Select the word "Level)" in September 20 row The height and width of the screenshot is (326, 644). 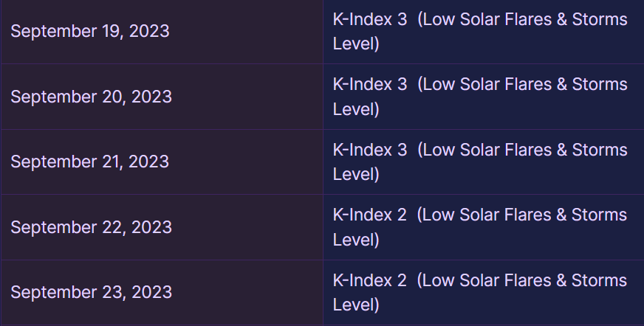356,109
